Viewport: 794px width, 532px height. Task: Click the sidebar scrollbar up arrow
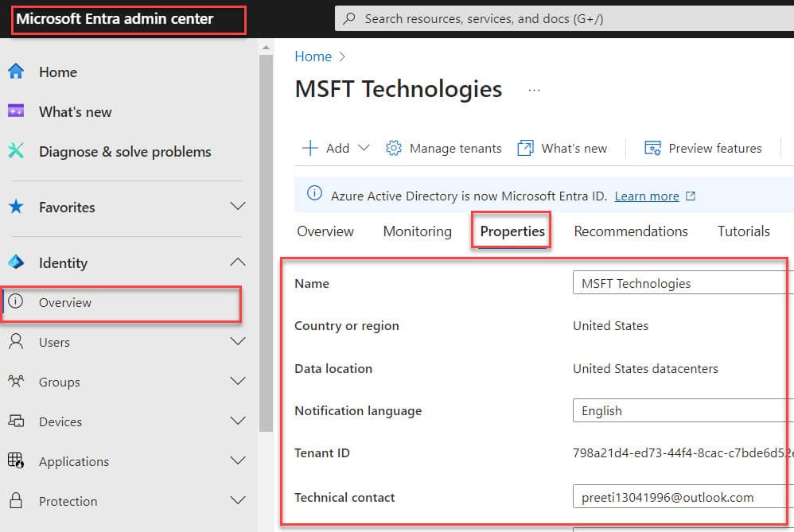(x=266, y=48)
